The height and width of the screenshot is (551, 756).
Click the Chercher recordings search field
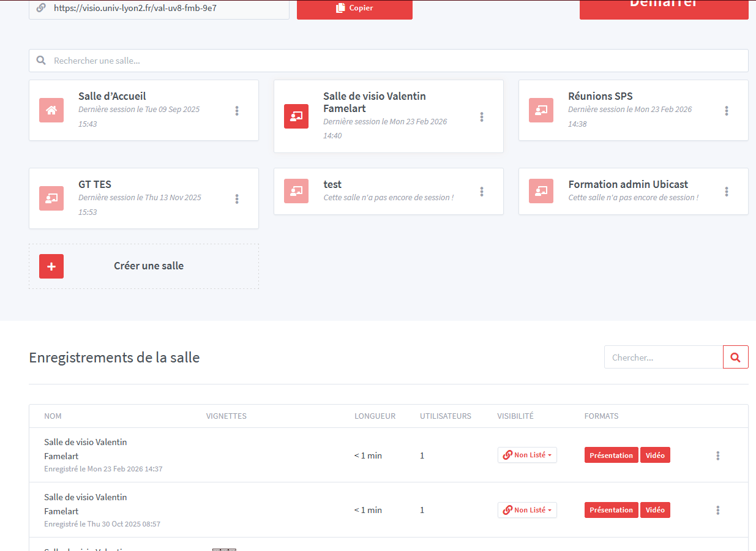[x=664, y=357]
